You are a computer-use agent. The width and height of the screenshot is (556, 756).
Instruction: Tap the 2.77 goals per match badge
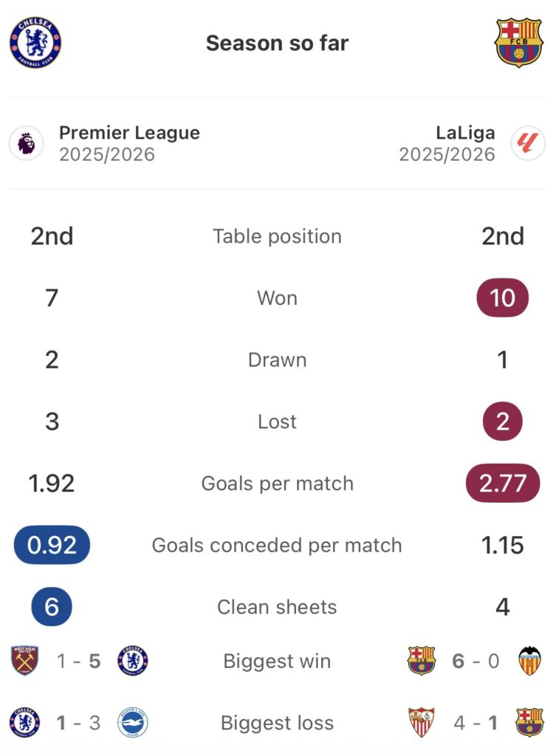point(502,484)
